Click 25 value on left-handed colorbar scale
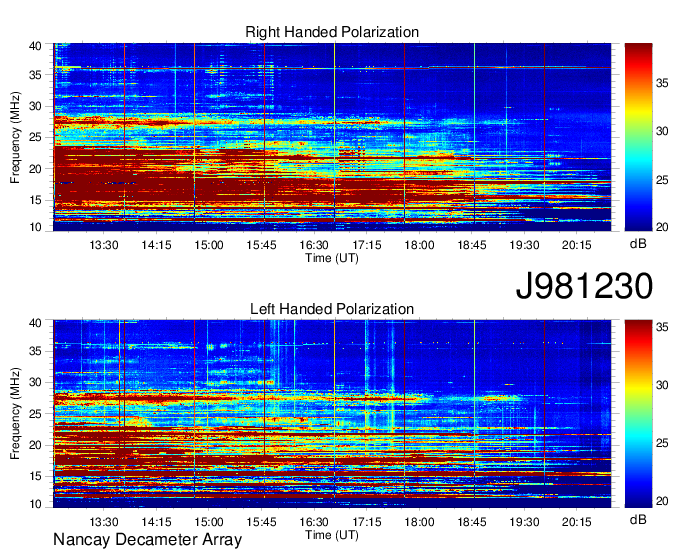Viewport: 680px width, 552px height. point(662,443)
